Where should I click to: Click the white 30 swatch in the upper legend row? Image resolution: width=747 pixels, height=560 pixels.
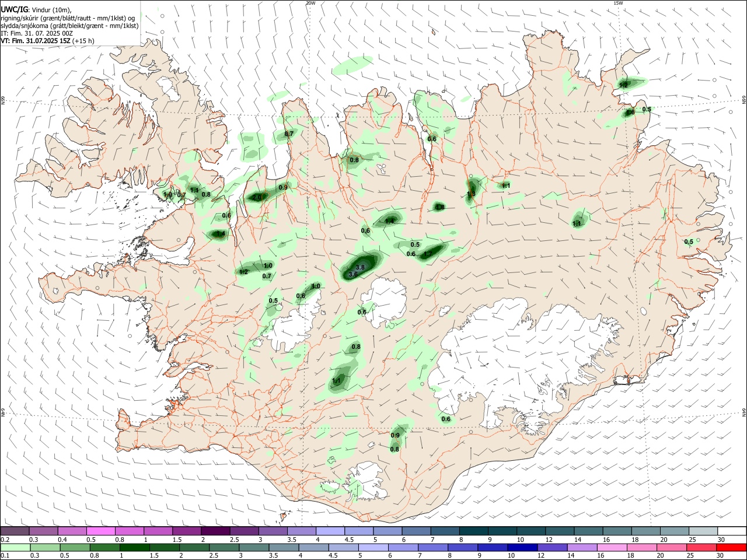coord(732,531)
